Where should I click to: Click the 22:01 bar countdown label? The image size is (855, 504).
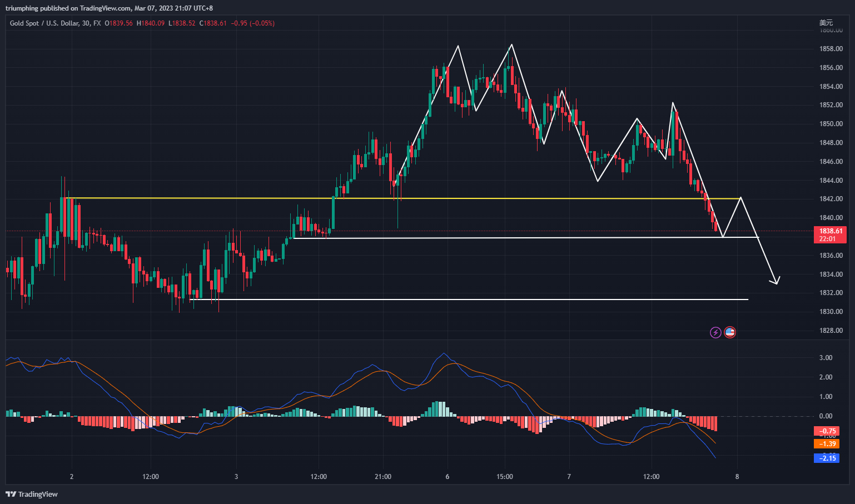tap(827, 239)
